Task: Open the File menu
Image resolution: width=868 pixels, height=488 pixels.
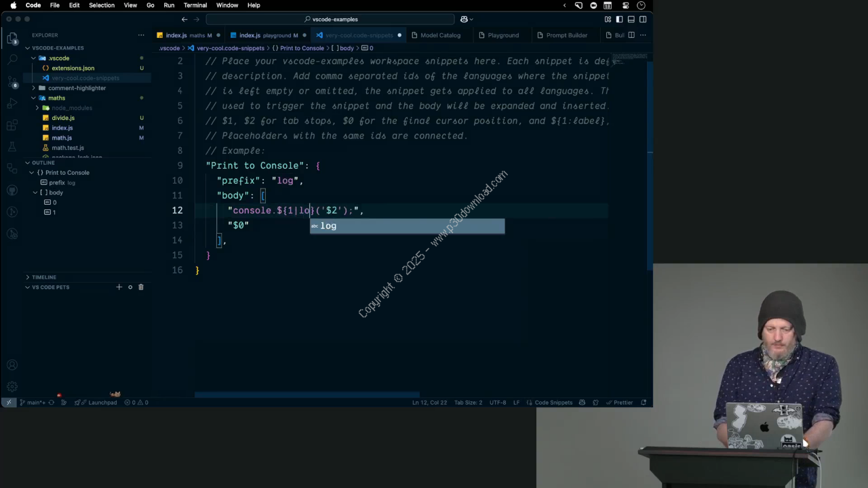Action: pos(54,5)
